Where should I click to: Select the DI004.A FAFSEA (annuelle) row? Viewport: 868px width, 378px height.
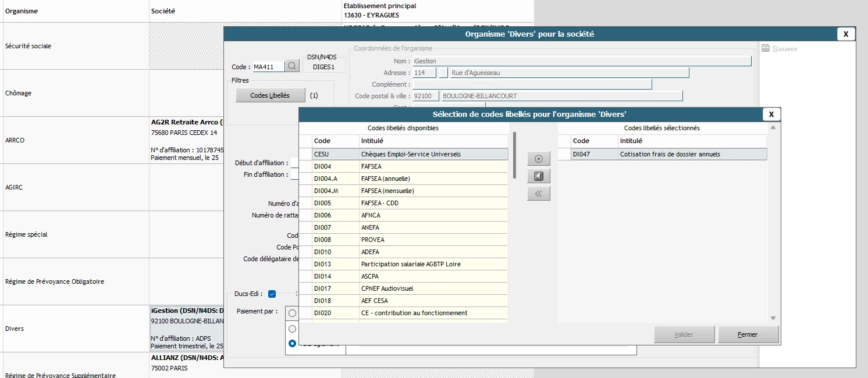(x=403, y=179)
